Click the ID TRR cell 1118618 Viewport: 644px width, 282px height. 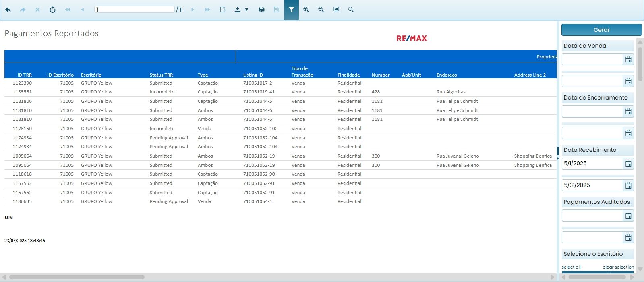(22, 174)
